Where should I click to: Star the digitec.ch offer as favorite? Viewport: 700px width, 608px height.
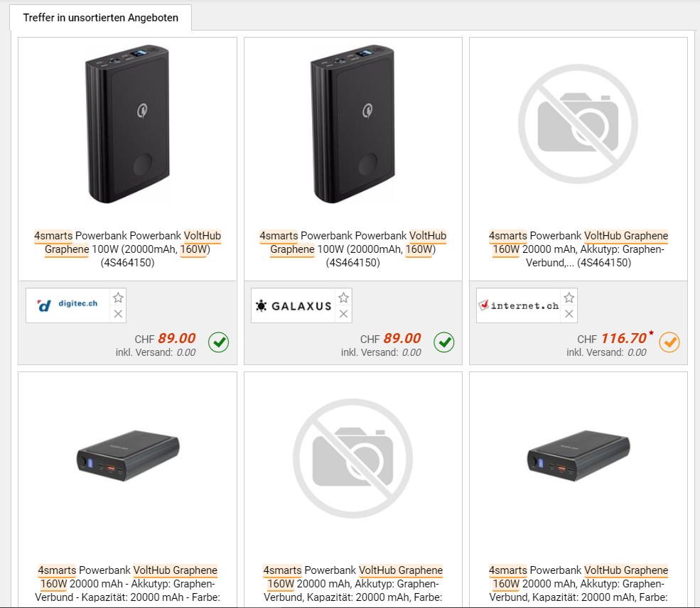119,298
